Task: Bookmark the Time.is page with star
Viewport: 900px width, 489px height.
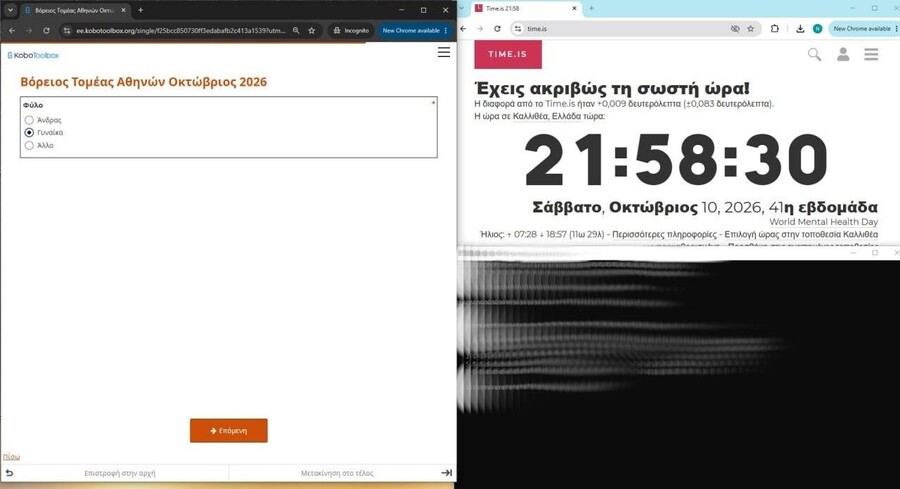Action: 751,29
